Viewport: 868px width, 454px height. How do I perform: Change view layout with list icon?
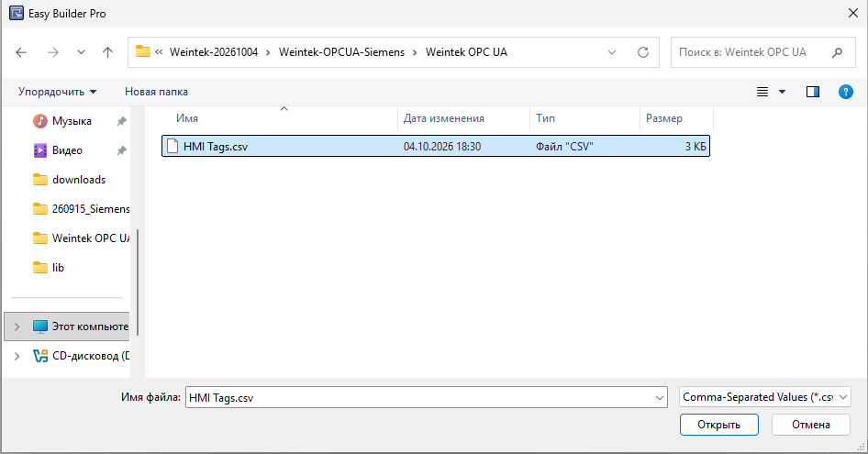[762, 92]
